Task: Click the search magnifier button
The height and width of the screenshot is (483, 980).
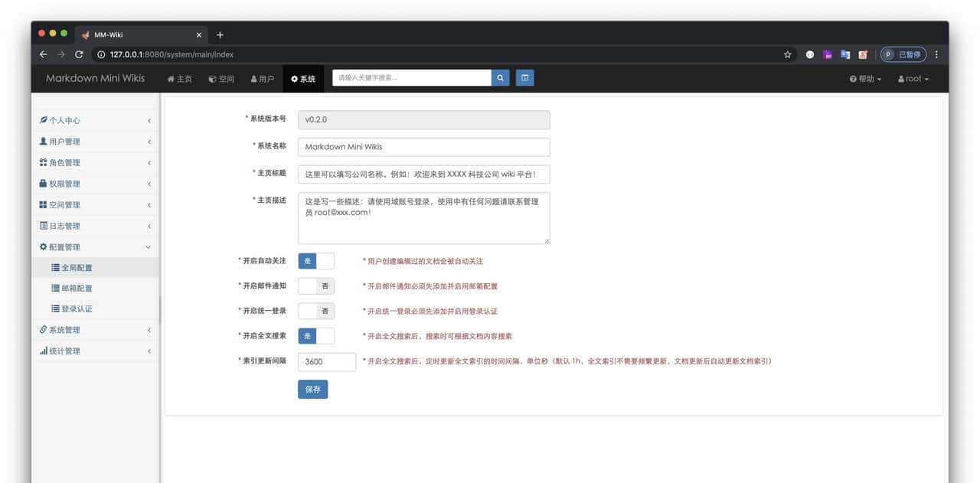Action: point(500,77)
